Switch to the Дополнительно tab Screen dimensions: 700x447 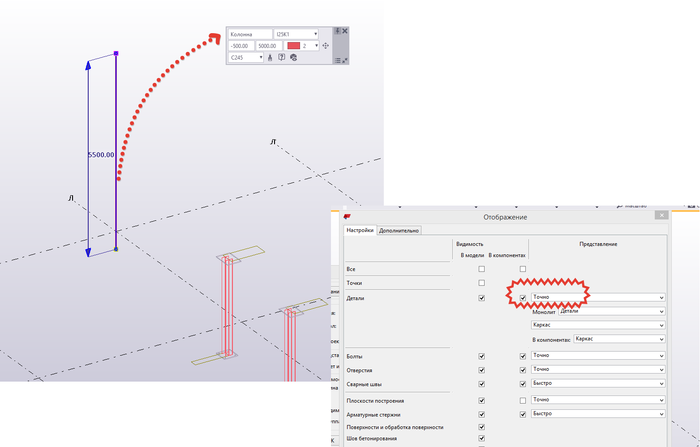tap(399, 230)
